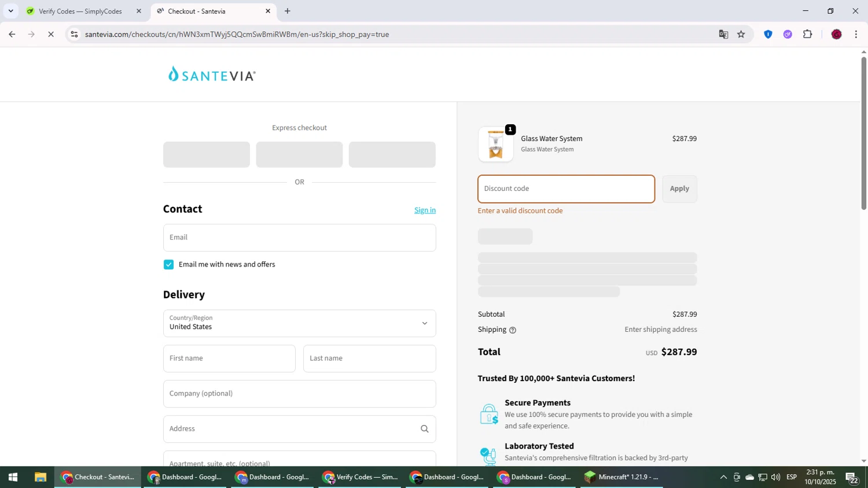Click the third express checkout button
Image resolution: width=868 pixels, height=488 pixels.
point(392,154)
